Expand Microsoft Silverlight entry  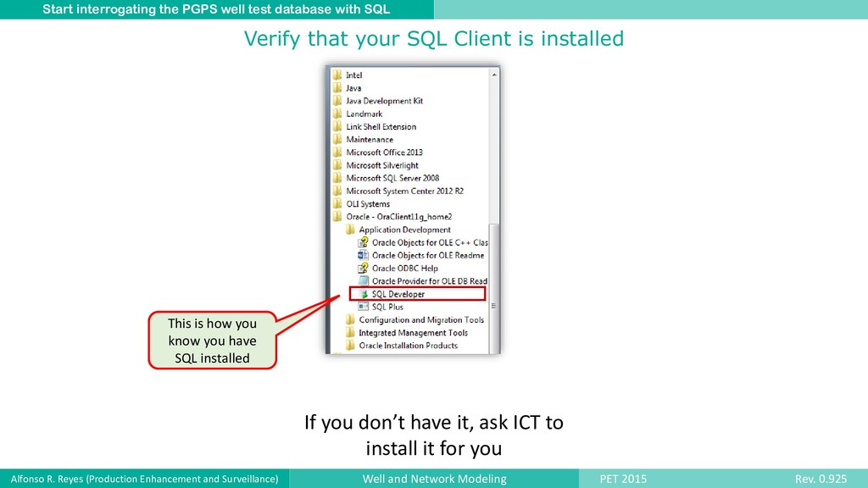coord(382,165)
